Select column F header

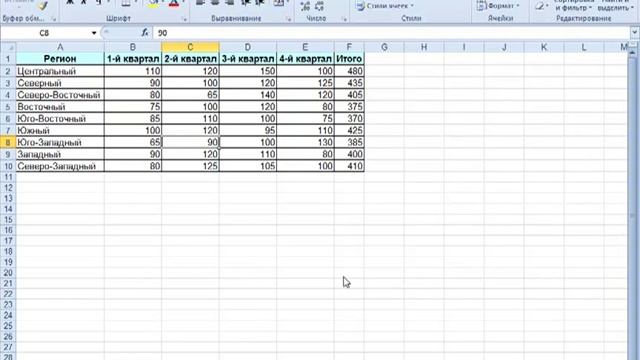pos(349,47)
